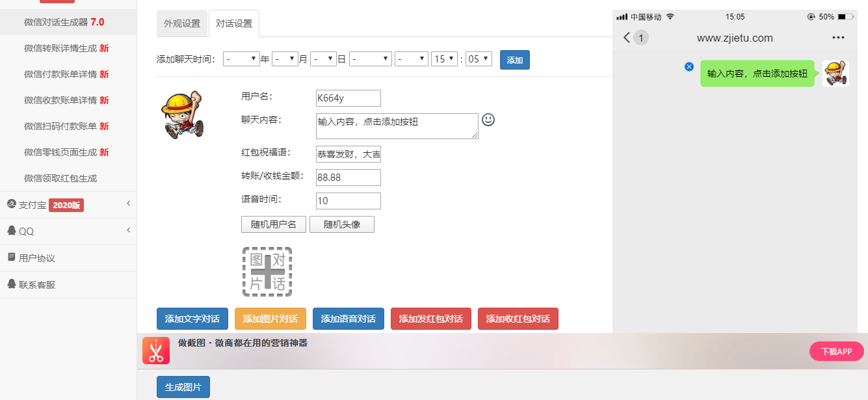
Task: Open the hour dropdown showing 15
Action: click(x=445, y=59)
